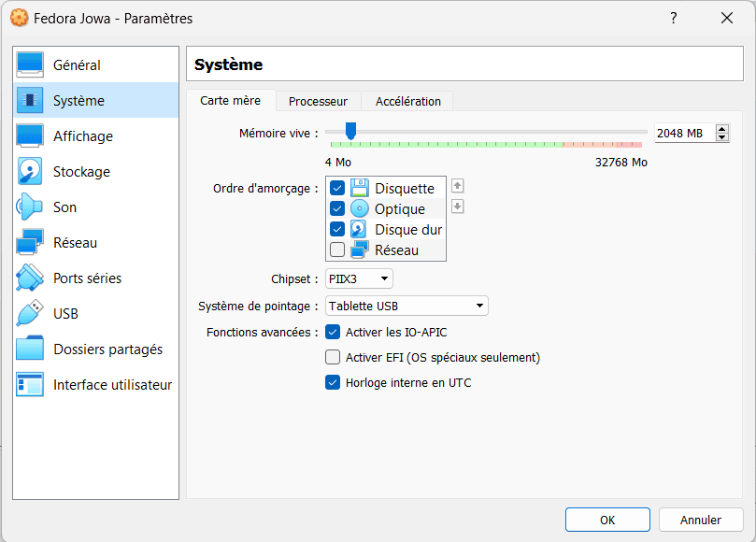Viewport: 756px width, 542px height.
Task: Click the 2048 MB memory input field
Action: click(685, 133)
